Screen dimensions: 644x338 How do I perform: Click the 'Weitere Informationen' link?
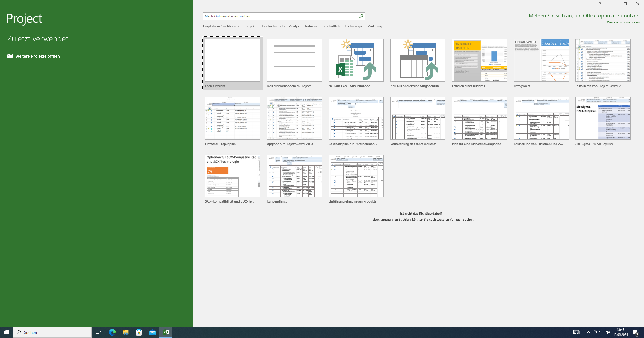623,22
